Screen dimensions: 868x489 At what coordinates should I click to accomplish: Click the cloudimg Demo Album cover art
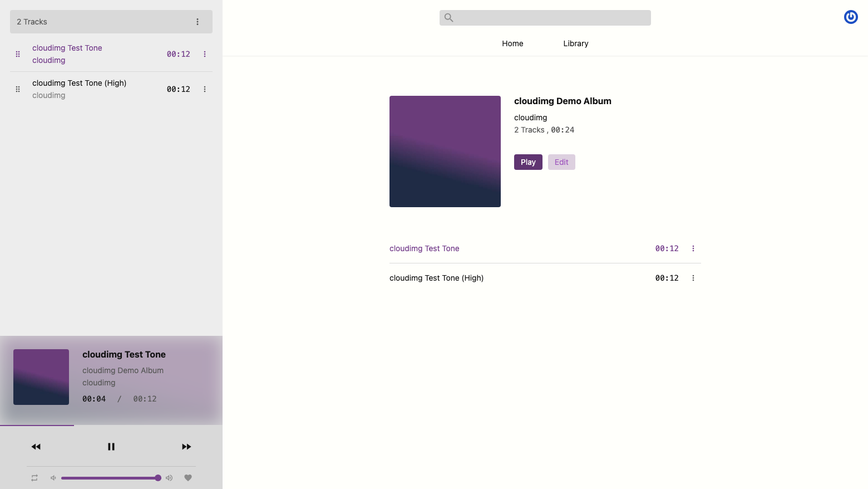pyautogui.click(x=445, y=151)
